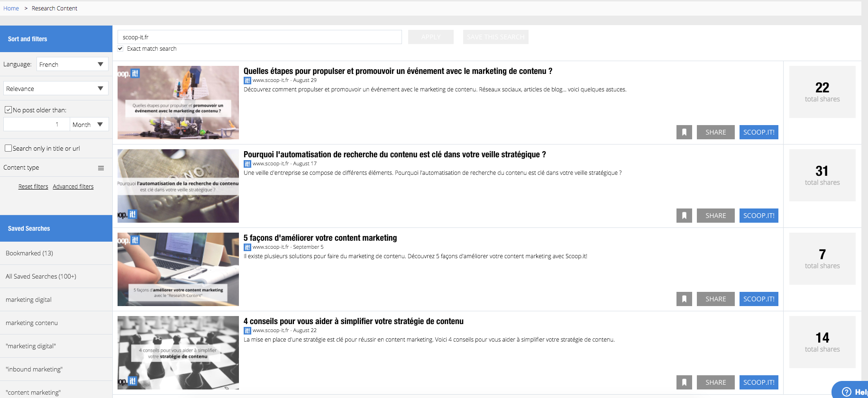Click the 'Saved Searches' panel header
This screenshot has height=398, width=868.
pyautogui.click(x=56, y=228)
